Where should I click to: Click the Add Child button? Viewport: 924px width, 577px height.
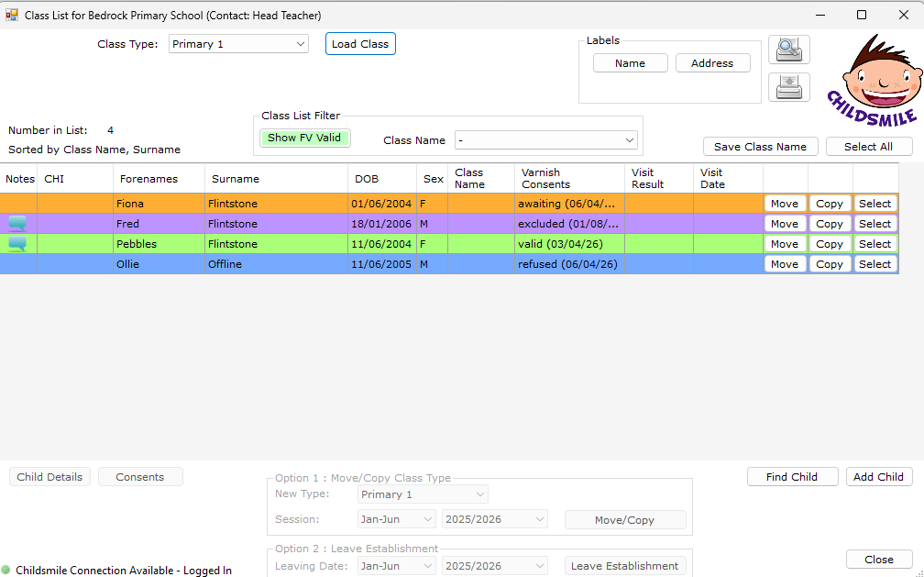(878, 477)
